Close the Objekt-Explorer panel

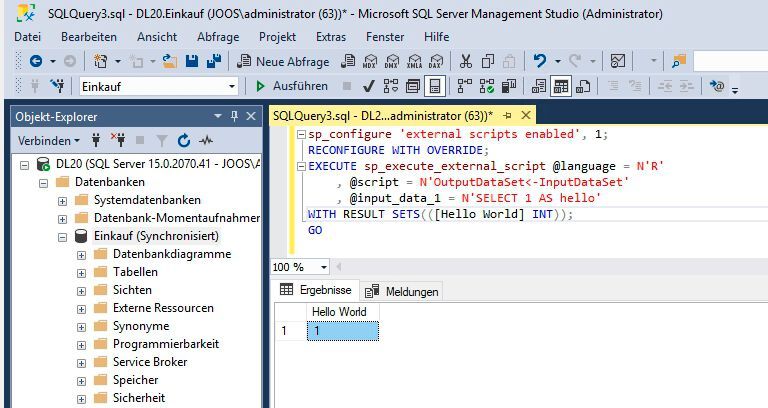coord(251,116)
